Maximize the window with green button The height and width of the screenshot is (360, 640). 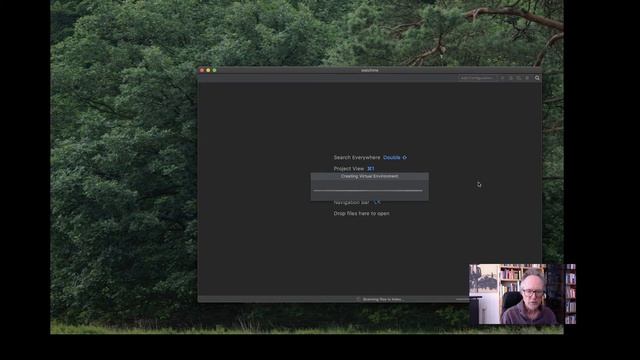point(214,70)
